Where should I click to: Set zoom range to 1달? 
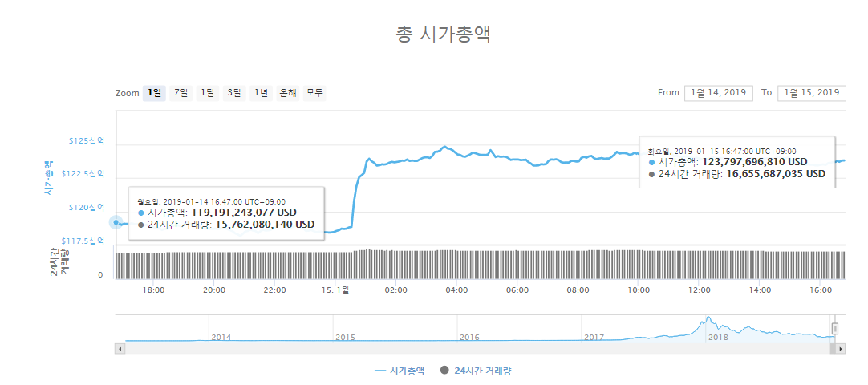click(208, 93)
